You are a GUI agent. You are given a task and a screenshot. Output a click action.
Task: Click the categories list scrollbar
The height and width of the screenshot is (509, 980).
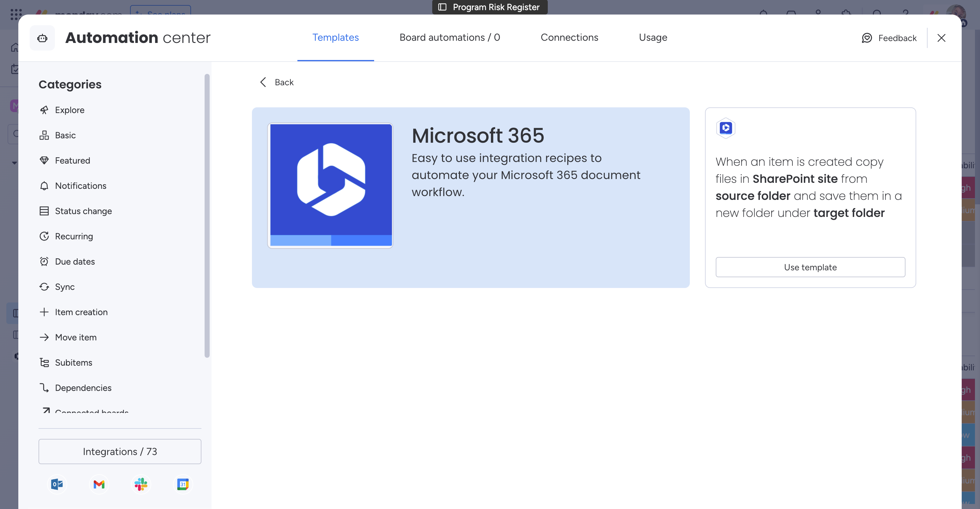click(x=207, y=216)
